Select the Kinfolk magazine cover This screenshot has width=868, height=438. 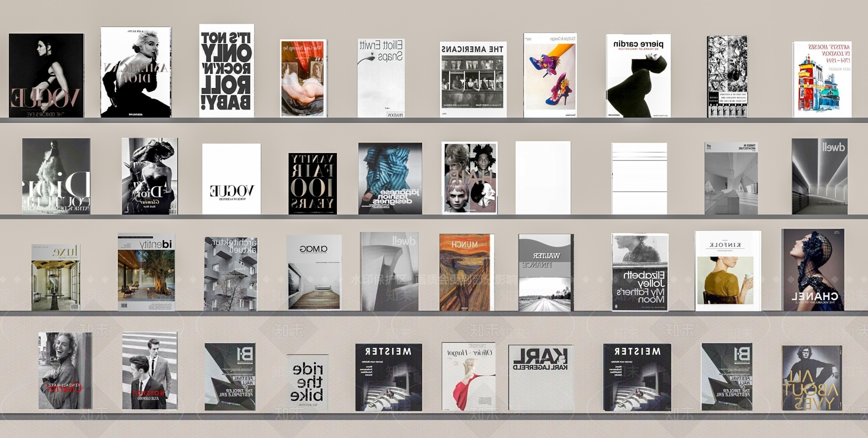728,271
